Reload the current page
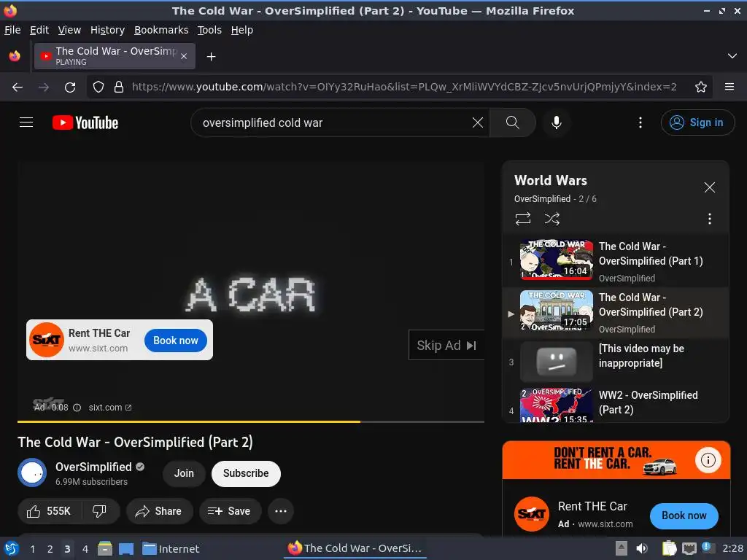The height and width of the screenshot is (560, 747). [x=70, y=87]
